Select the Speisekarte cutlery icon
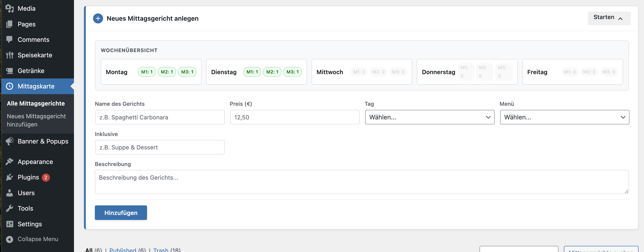 pos(9,55)
